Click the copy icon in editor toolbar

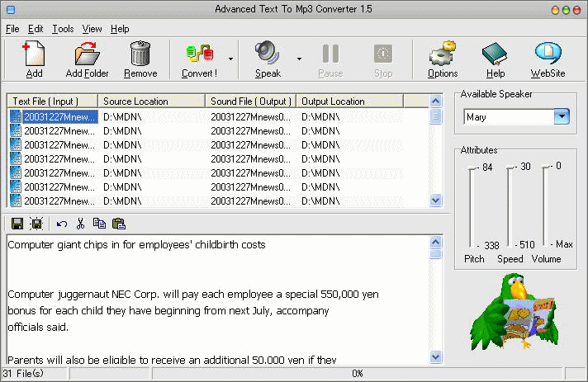99,224
